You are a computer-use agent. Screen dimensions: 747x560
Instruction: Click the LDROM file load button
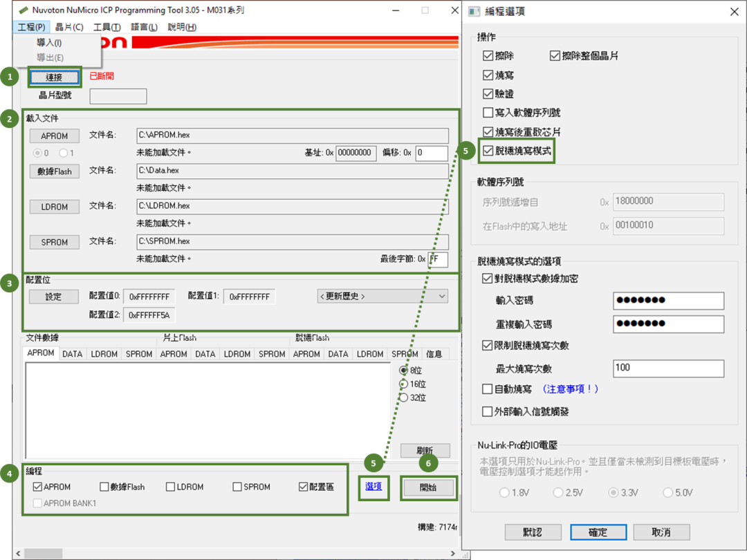tap(55, 207)
